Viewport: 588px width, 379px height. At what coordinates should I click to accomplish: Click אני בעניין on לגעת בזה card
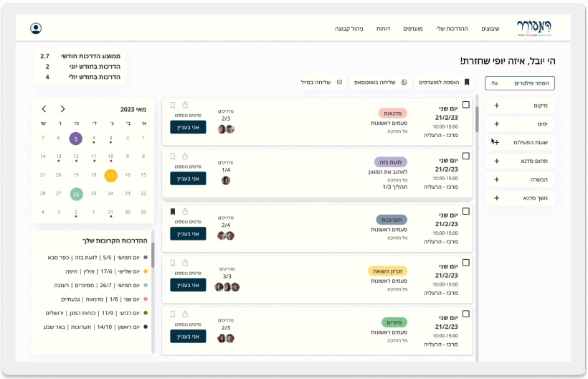click(x=188, y=179)
